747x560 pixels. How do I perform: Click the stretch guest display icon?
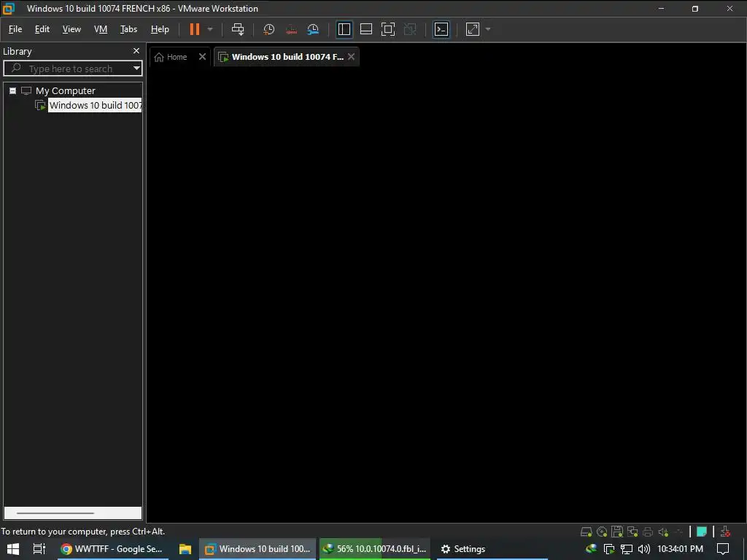click(473, 29)
